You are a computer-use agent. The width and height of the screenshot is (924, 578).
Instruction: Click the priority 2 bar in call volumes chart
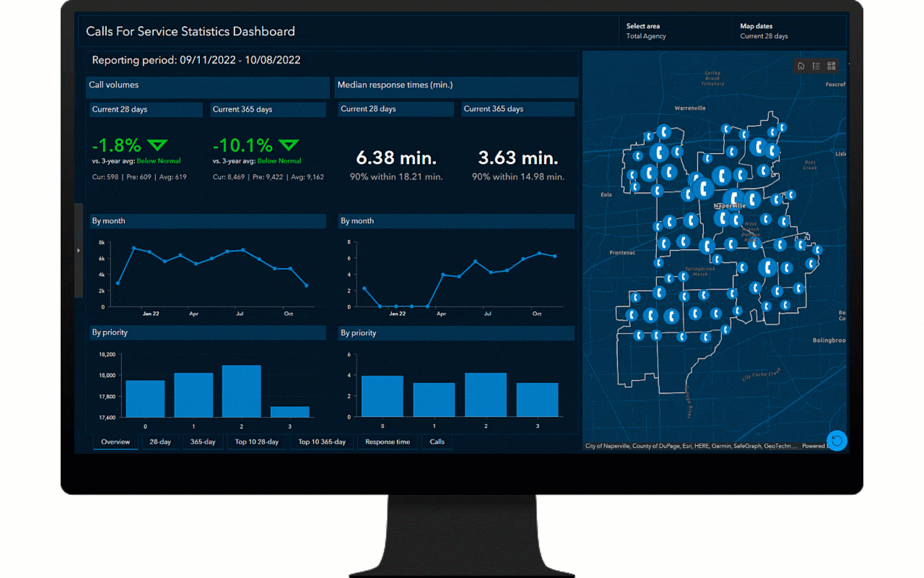click(x=242, y=391)
